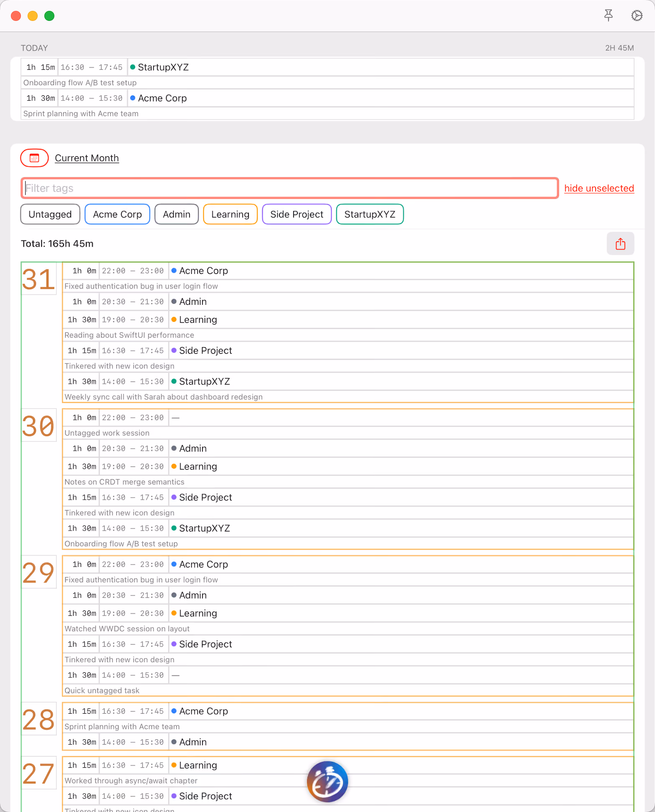
Task: Click the Total: 165h 45m label
Action: point(57,244)
